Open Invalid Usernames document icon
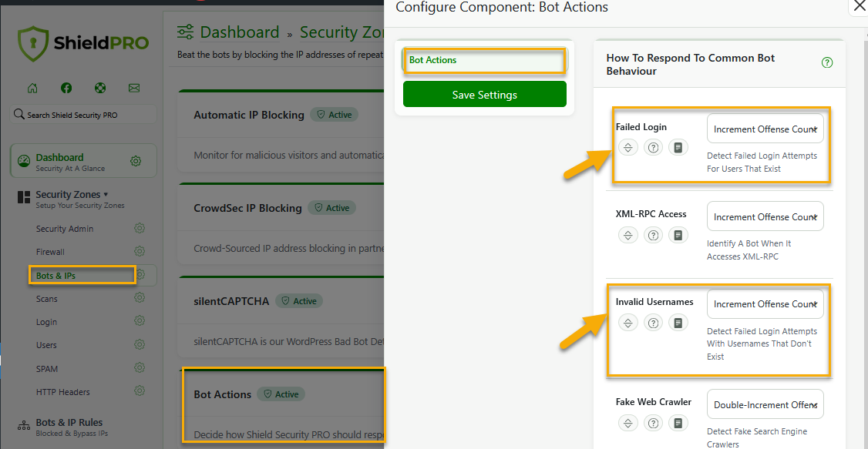868x449 pixels. [678, 323]
